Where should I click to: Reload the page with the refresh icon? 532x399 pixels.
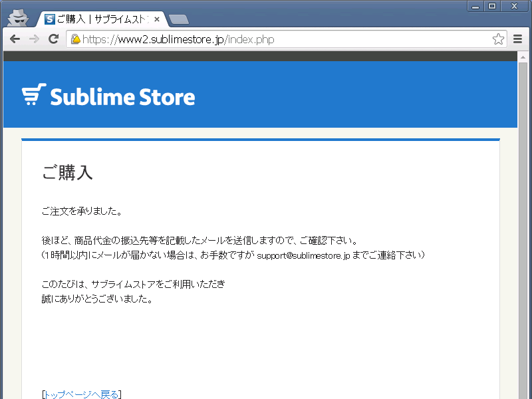[53, 39]
